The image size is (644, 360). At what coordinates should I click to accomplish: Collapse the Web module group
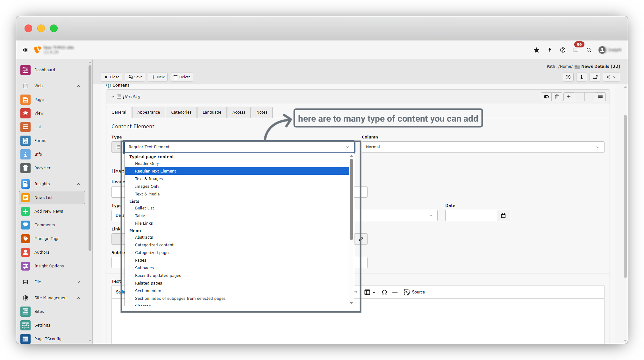78,86
